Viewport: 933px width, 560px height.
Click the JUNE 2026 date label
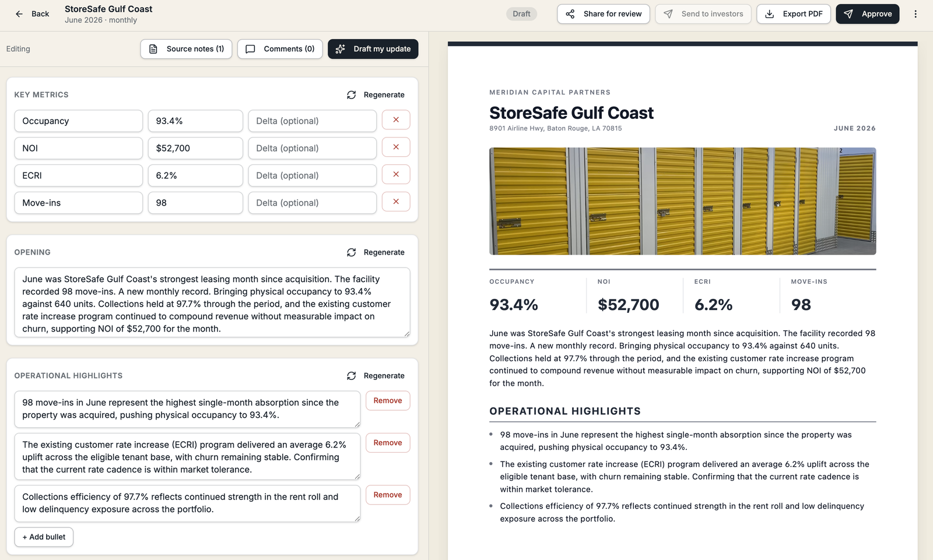click(x=854, y=128)
